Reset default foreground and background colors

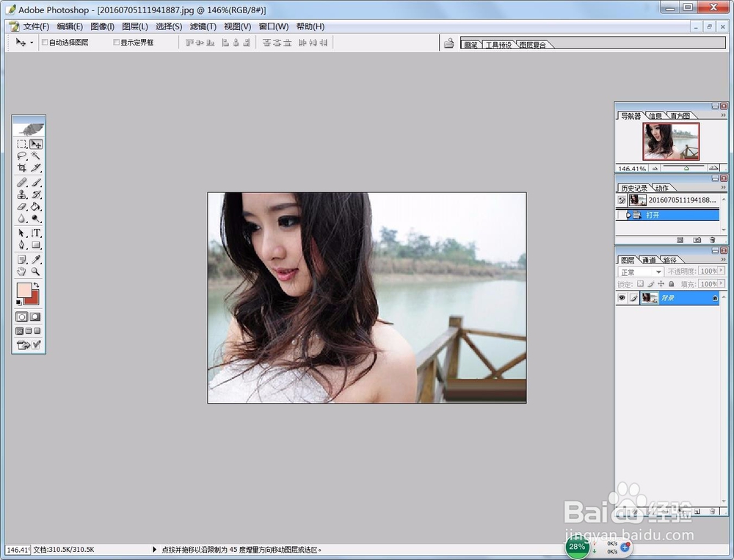19,302
